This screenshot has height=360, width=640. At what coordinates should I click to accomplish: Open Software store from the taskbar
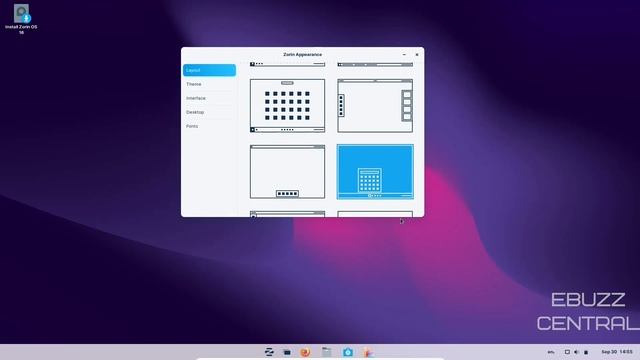pyautogui.click(x=348, y=352)
